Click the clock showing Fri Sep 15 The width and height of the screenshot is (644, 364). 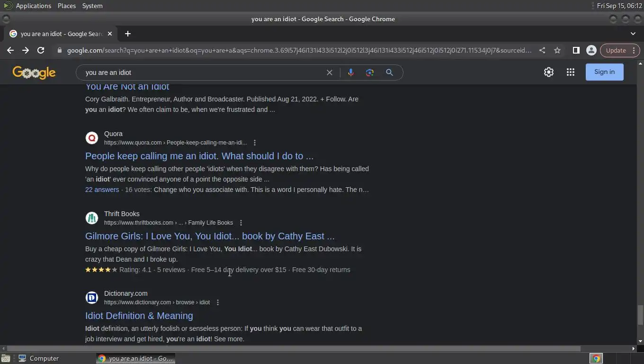[x=619, y=6]
